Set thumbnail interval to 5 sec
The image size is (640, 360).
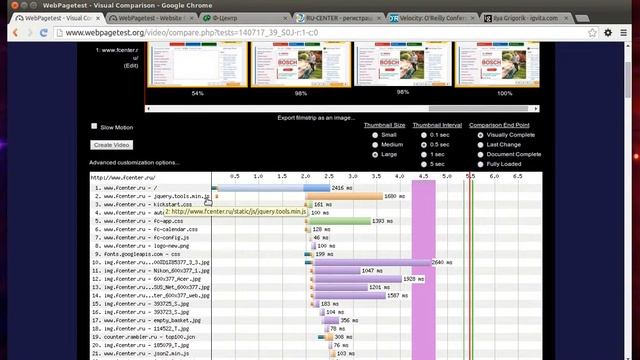coord(424,164)
